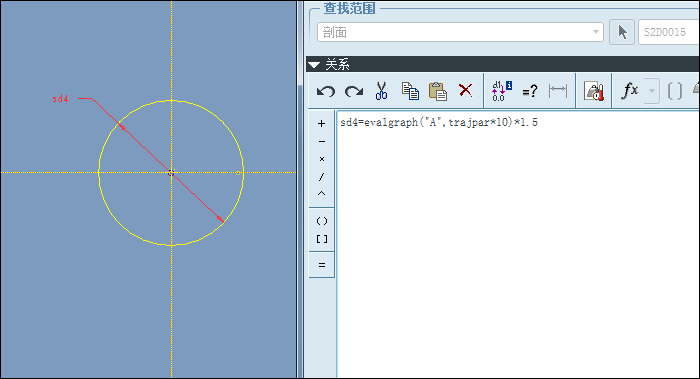Select the sd4 dimension label in sketch
The image size is (700, 379).
(x=60, y=99)
